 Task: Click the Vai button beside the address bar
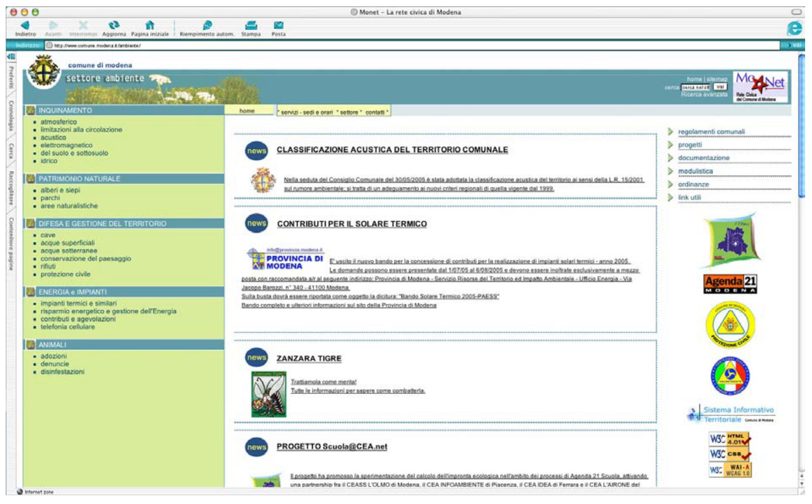794,46
